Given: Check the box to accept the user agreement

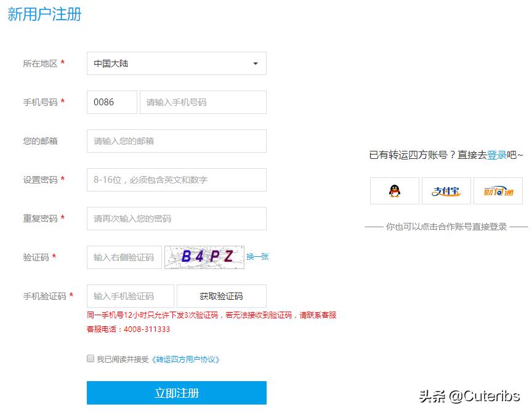Looking at the screenshot, I should [x=91, y=358].
